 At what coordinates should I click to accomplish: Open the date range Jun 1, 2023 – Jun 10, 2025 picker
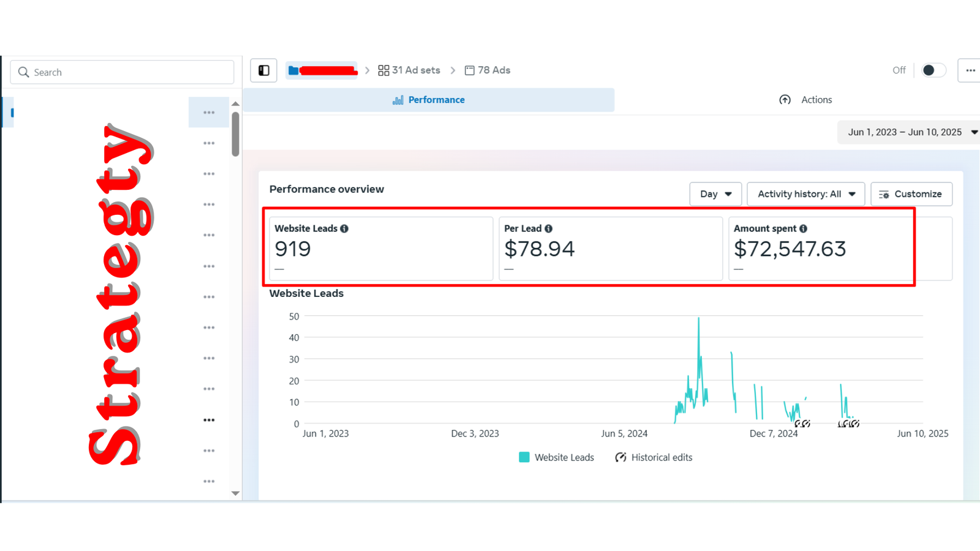pos(910,132)
